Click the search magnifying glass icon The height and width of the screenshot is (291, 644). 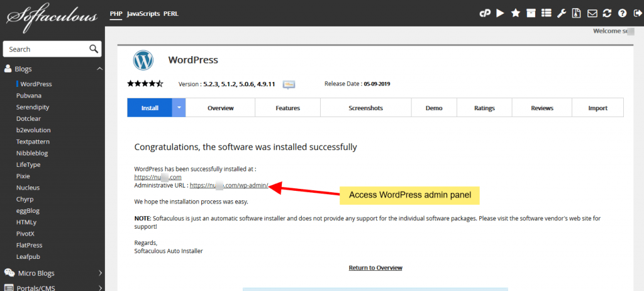(93, 49)
